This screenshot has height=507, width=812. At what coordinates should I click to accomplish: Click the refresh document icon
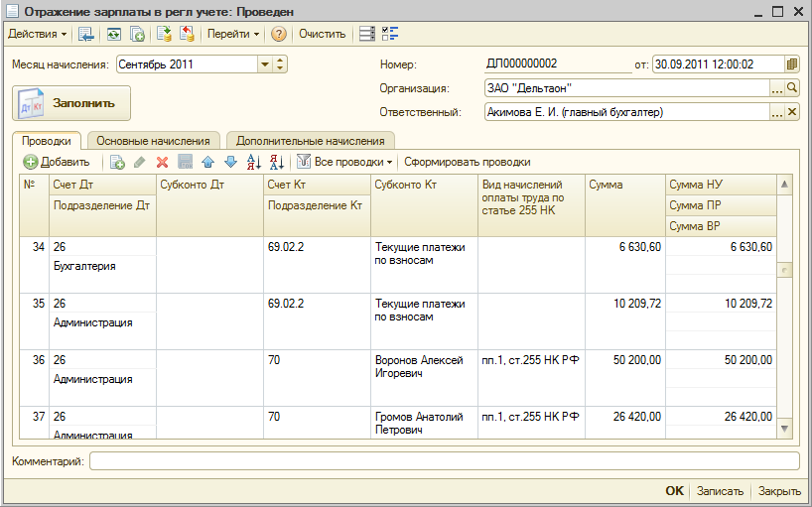click(x=113, y=34)
